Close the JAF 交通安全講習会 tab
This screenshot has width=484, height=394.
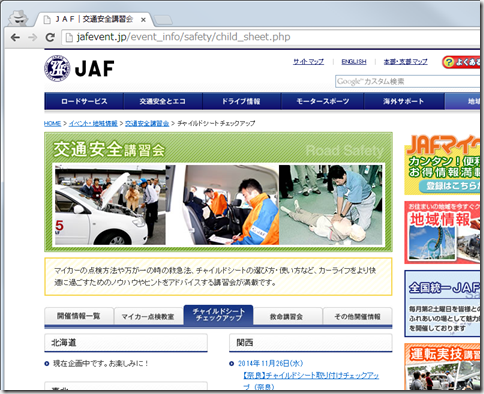(143, 20)
